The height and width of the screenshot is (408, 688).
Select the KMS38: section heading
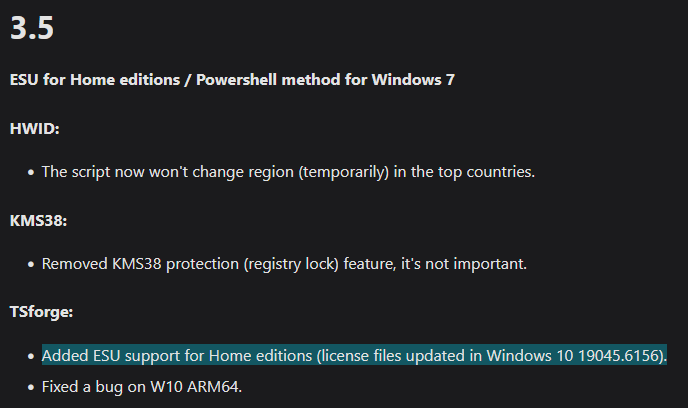[x=38, y=221]
